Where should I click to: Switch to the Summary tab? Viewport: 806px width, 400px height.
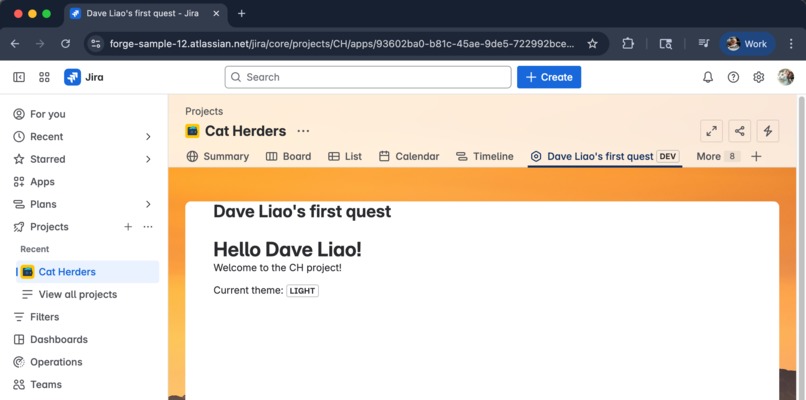[x=217, y=156]
